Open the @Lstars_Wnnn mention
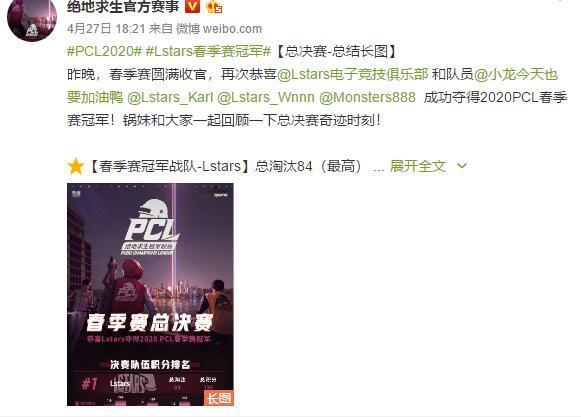 click(x=266, y=97)
